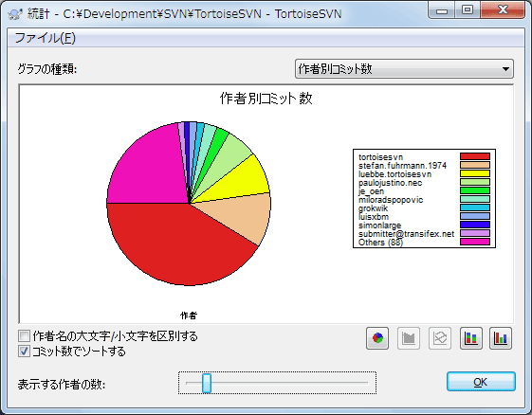Click the chart title 作者別コミット数
Image resolution: width=532 pixels, height=415 pixels.
[x=266, y=99]
